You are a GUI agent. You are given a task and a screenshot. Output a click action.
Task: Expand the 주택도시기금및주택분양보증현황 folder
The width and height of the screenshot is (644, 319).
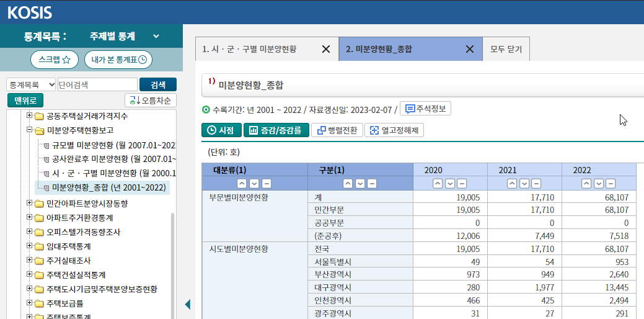click(x=29, y=289)
